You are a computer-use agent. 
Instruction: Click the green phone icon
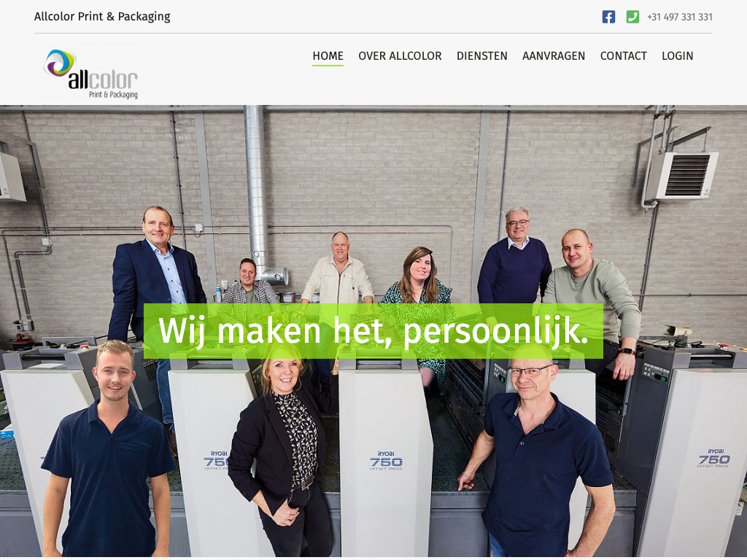click(x=632, y=17)
